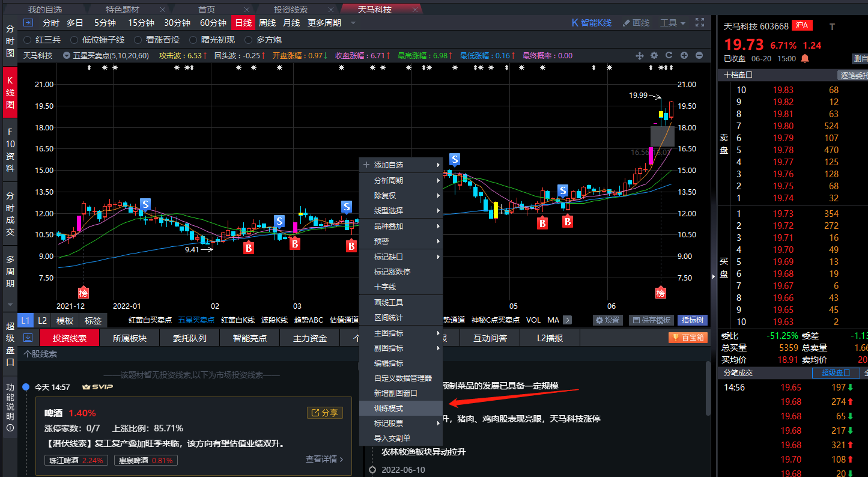Toggle the L2 data level button
The image size is (868, 477).
click(x=42, y=320)
